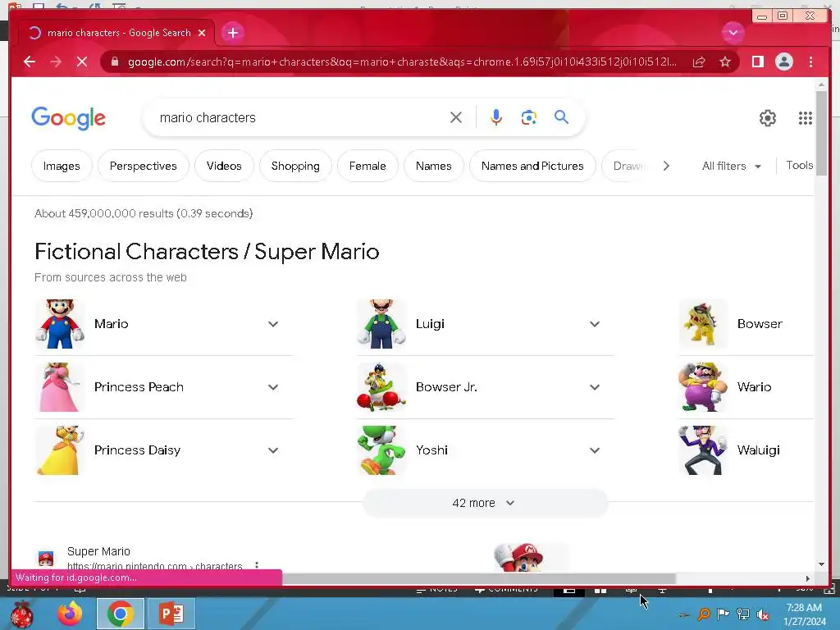Submit search with the magnifying glass icon
Image resolution: width=840 pixels, height=630 pixels.
click(x=561, y=116)
